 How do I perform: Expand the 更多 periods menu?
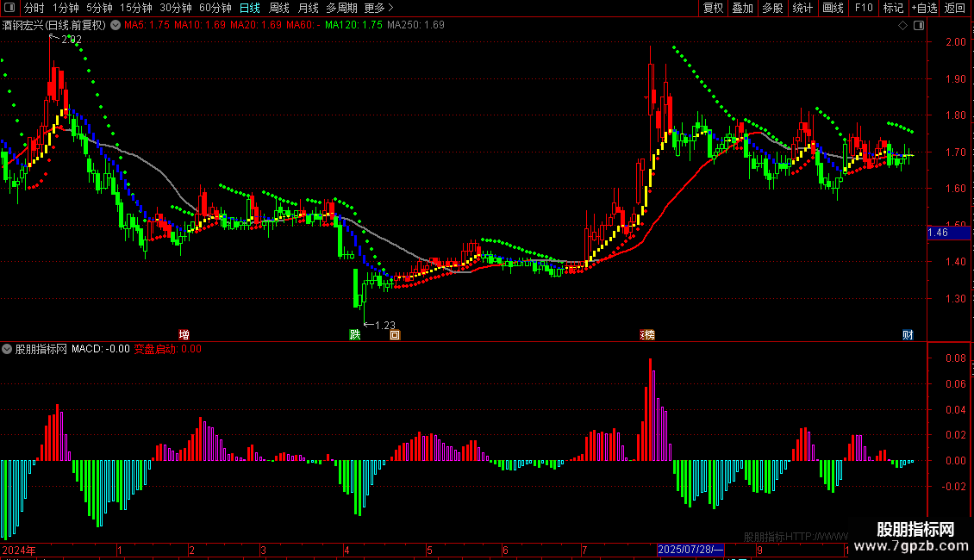(379, 8)
